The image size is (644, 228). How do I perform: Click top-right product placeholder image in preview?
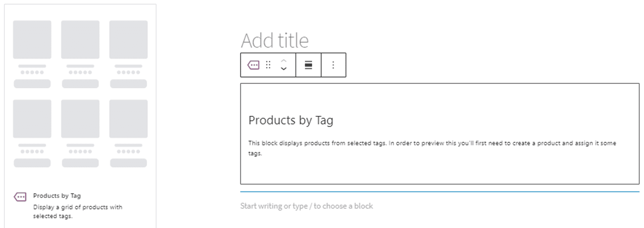[128, 40]
